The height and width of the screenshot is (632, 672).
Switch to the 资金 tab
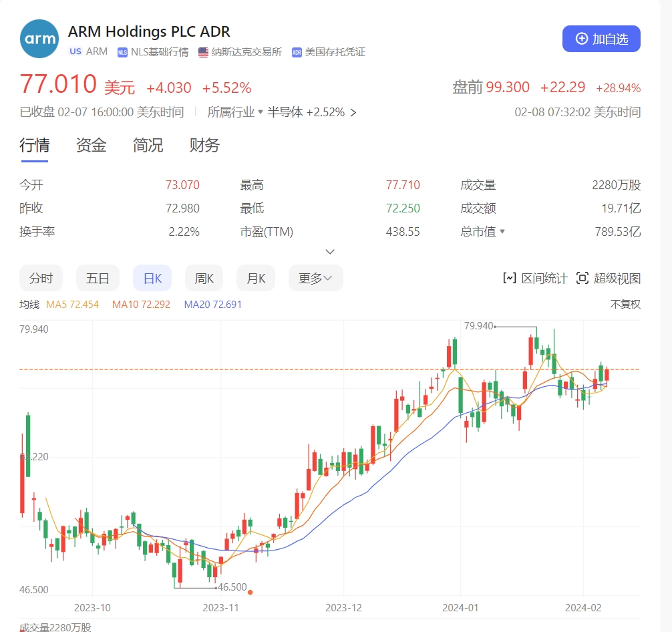click(x=91, y=145)
